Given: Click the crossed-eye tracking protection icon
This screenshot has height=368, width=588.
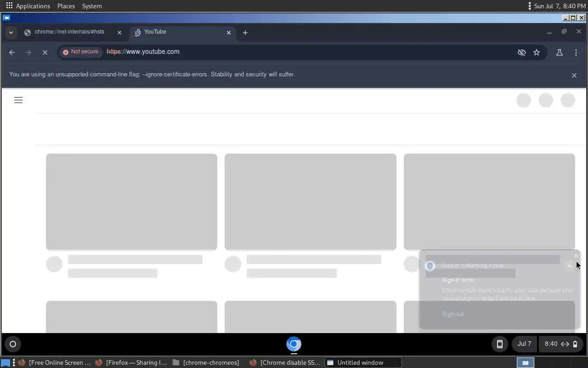Looking at the screenshot, I should click(x=521, y=52).
